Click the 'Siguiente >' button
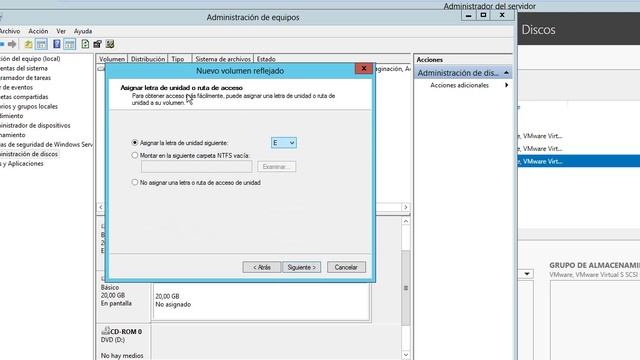This screenshot has width=640, height=360. [x=302, y=267]
